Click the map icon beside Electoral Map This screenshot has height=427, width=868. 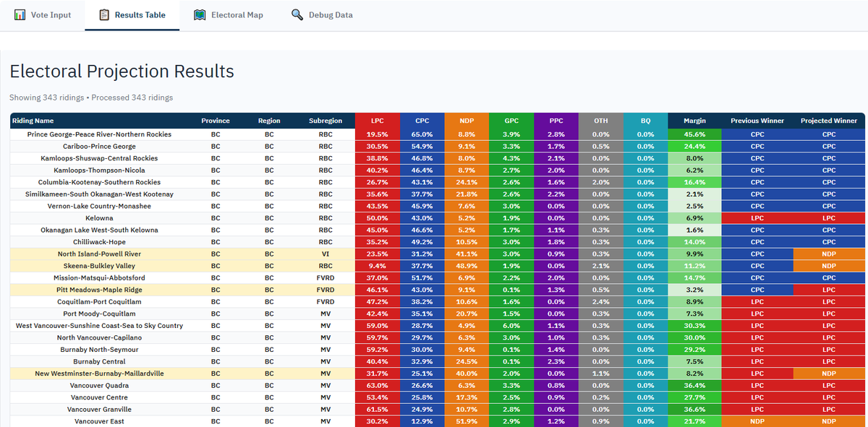(200, 14)
